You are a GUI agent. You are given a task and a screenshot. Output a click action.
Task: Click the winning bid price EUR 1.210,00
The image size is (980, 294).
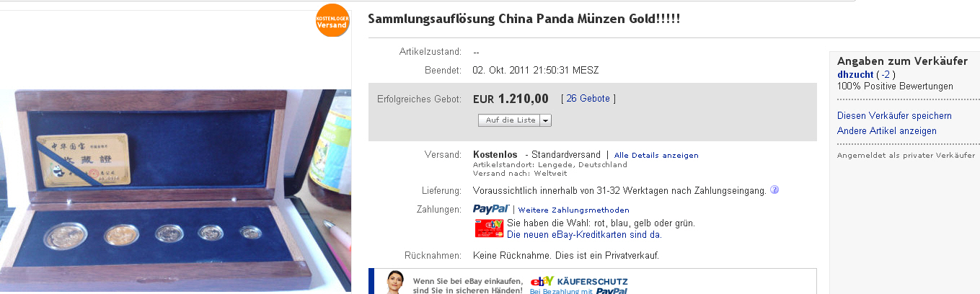coord(511,99)
